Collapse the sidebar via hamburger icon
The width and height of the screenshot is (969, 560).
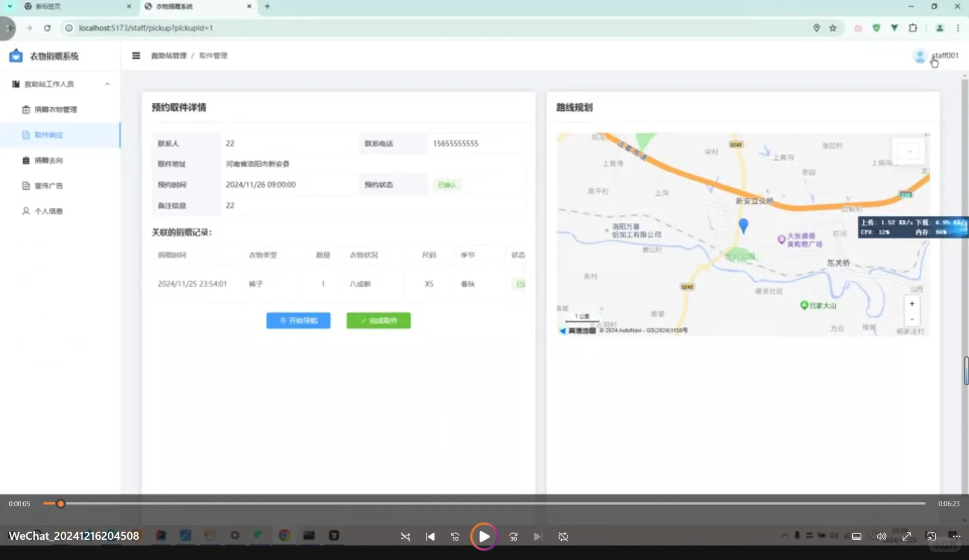point(136,55)
